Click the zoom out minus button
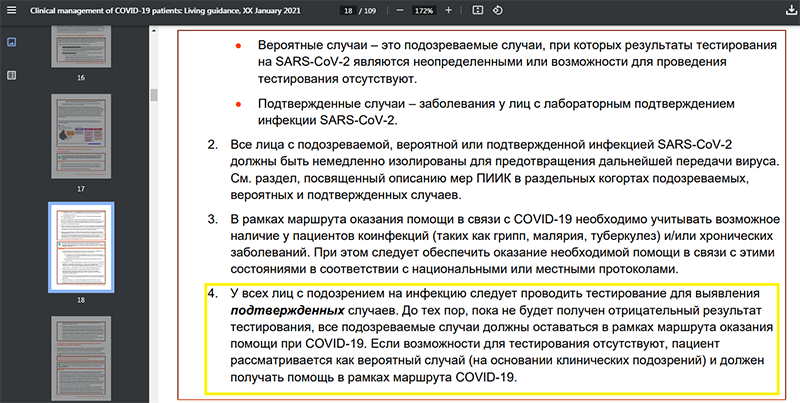Viewport: 800px width, 403px height. [x=400, y=10]
